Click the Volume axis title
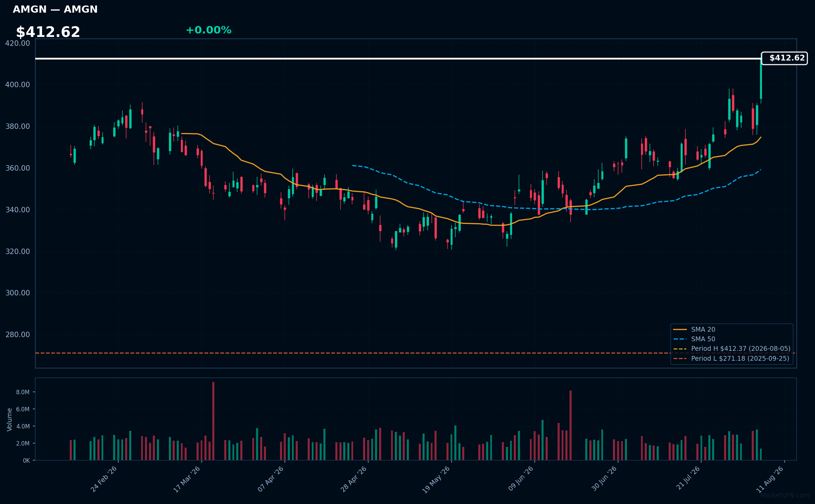 point(10,420)
